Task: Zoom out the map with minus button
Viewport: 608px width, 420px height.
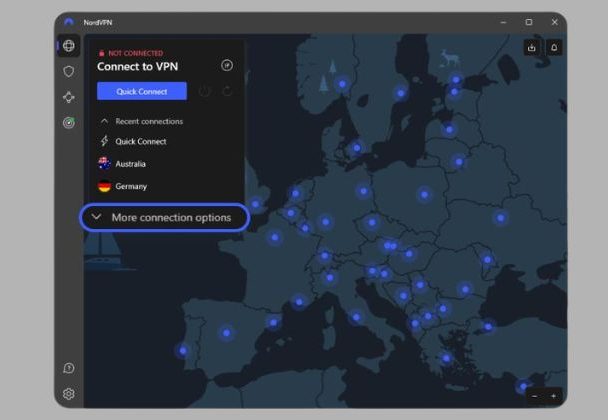Action: [535, 396]
